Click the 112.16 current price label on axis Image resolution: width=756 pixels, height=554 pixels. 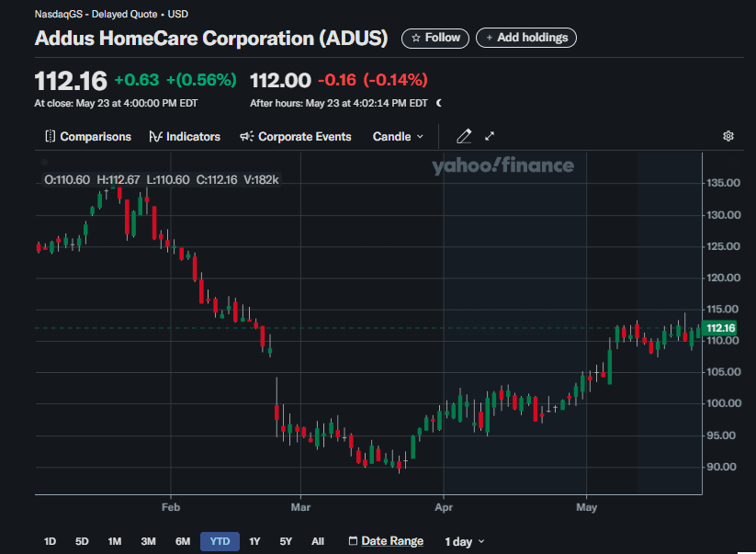point(721,328)
